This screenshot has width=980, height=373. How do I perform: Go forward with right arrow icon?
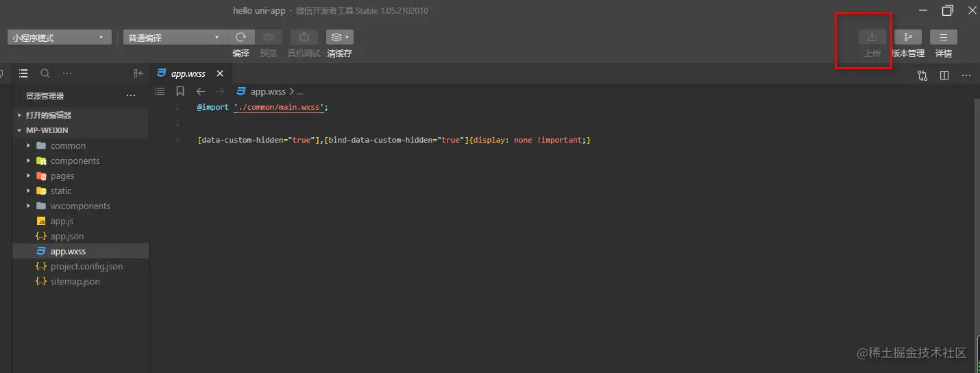[x=220, y=91]
